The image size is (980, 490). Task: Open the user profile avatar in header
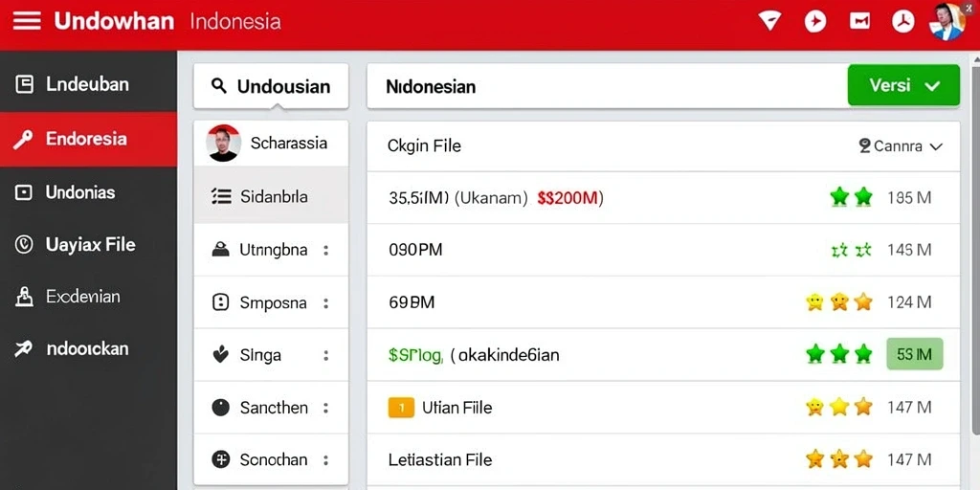tap(947, 21)
